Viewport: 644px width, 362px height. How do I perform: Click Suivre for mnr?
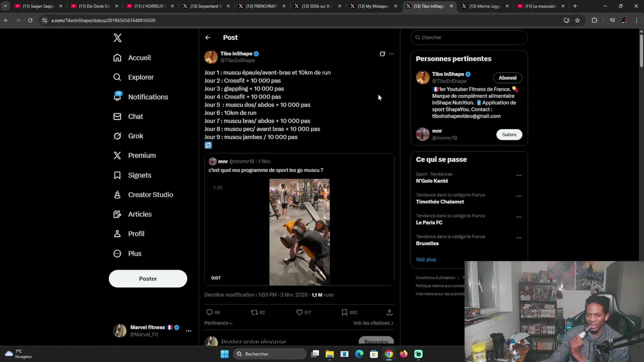click(x=509, y=135)
